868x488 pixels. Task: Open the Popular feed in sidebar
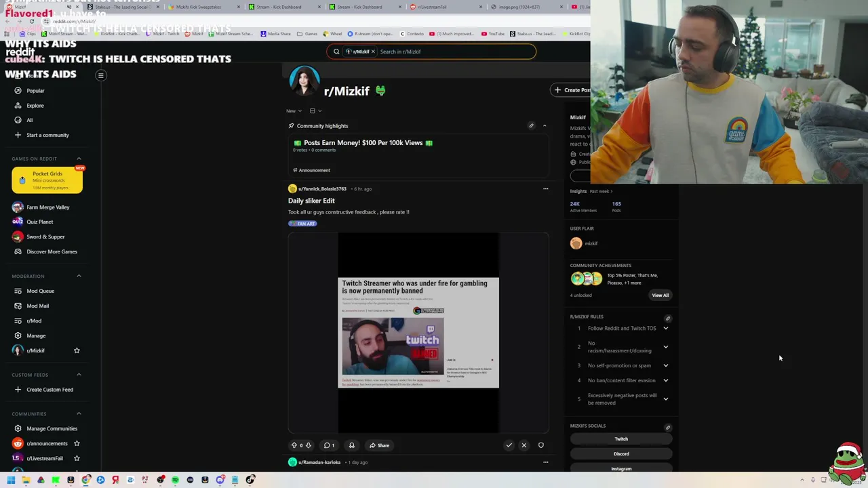(35, 91)
